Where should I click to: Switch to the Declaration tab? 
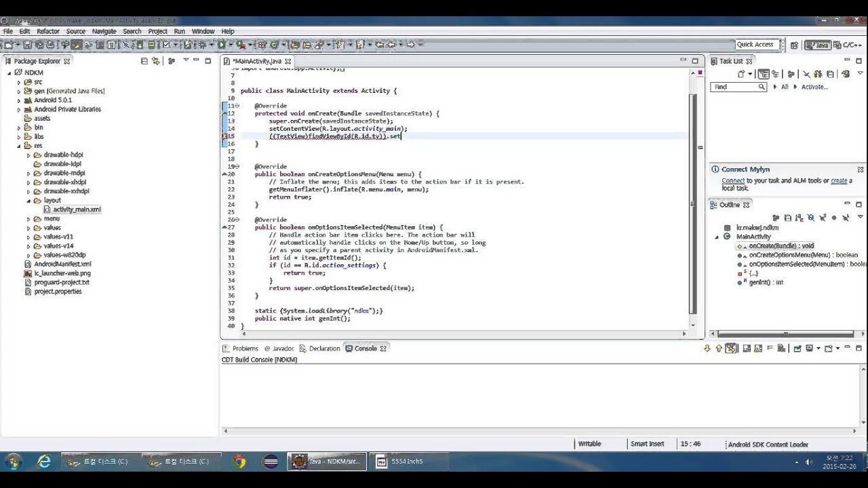click(319, 348)
